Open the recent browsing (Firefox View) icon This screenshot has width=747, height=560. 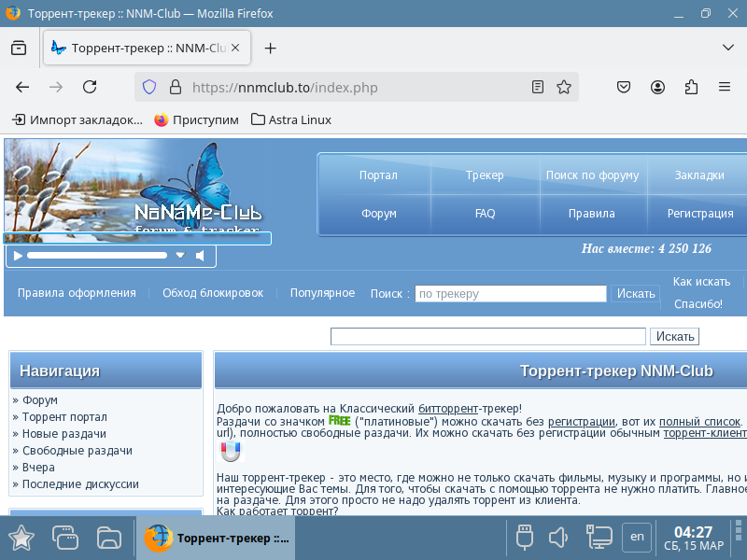point(19,49)
